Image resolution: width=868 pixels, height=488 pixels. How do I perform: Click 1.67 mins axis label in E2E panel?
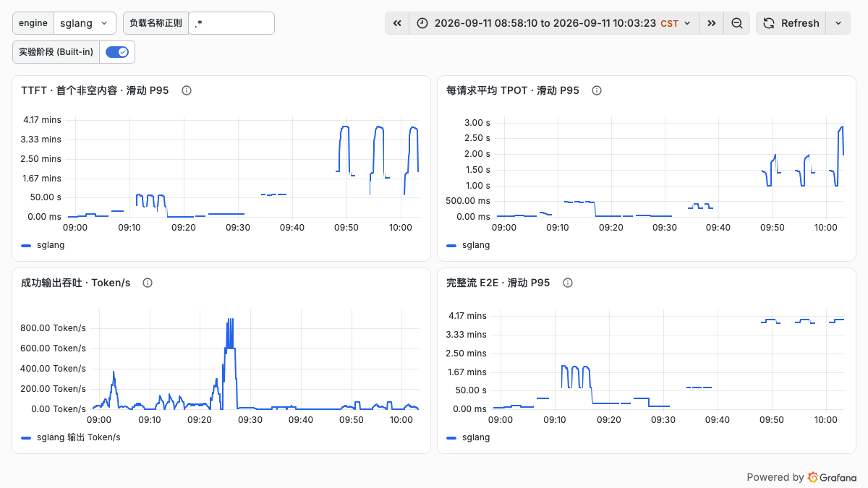[x=467, y=372]
